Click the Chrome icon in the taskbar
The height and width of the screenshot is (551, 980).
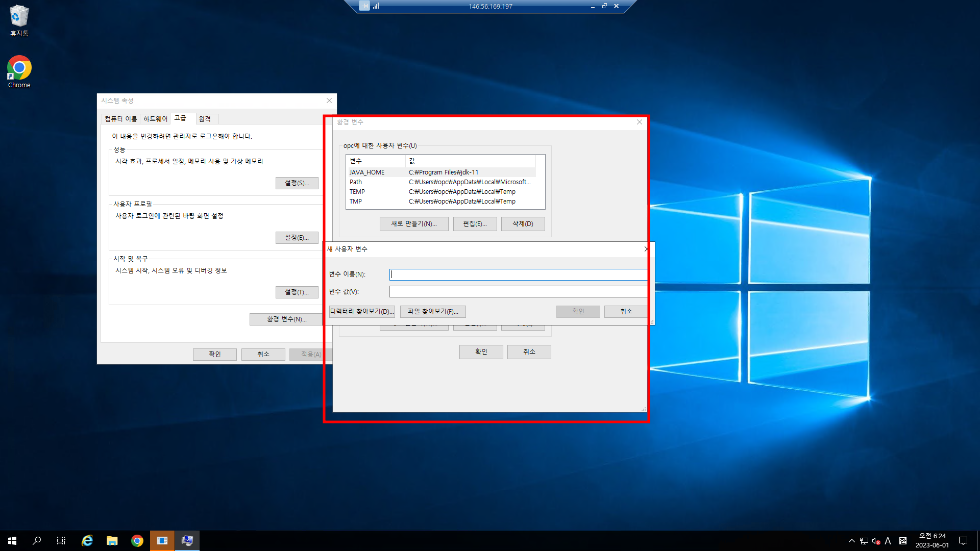(137, 541)
